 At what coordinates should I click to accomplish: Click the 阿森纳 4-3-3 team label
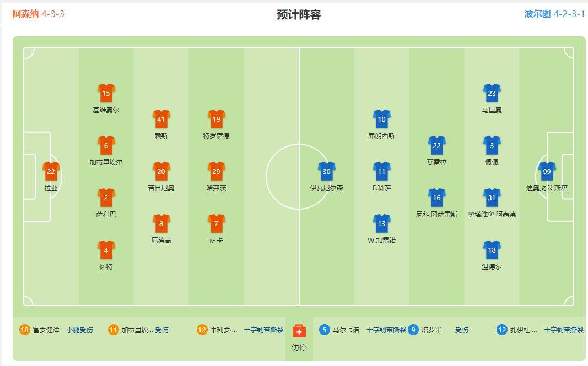[x=38, y=14]
